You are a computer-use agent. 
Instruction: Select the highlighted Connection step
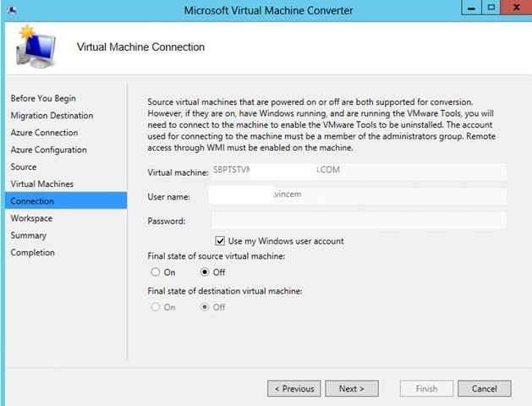coord(66,200)
